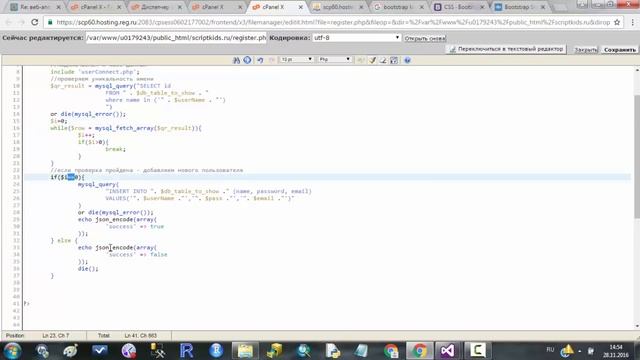Image resolution: width=640 pixels, height=360 pixels.
Task: Switch to the 'cPanel X - Г' second tab
Action: click(x=96, y=7)
